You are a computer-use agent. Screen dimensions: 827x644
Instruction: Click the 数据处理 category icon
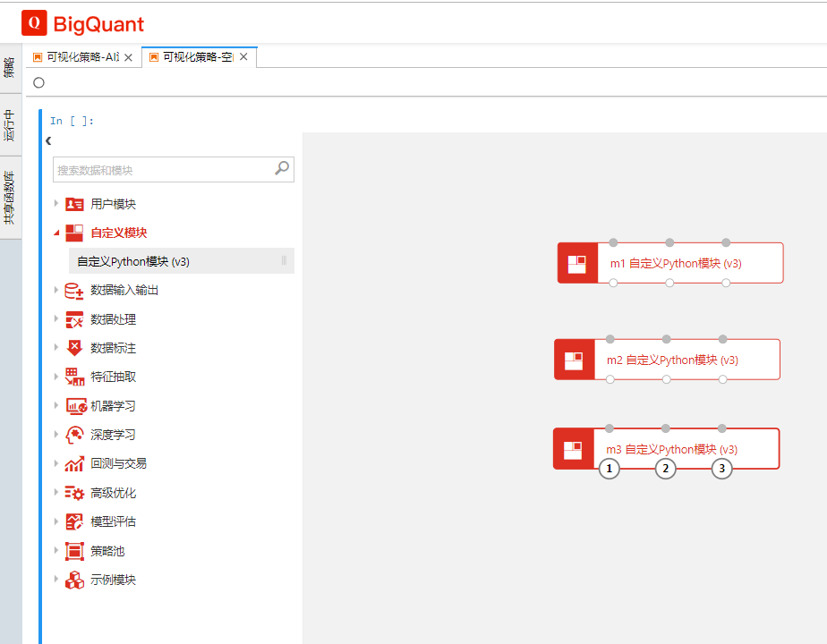[74, 319]
